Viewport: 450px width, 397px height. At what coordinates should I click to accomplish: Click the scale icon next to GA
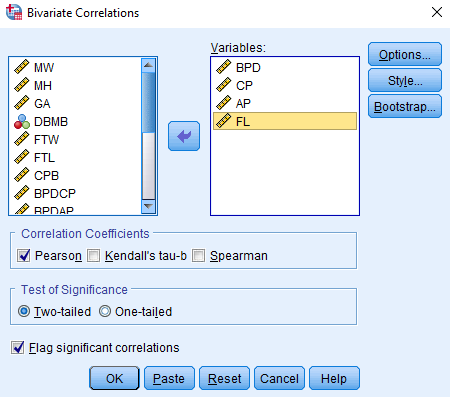22,103
